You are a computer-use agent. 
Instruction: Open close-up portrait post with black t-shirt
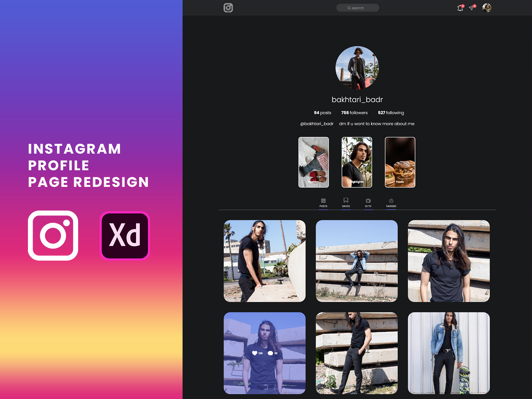pyautogui.click(x=449, y=261)
